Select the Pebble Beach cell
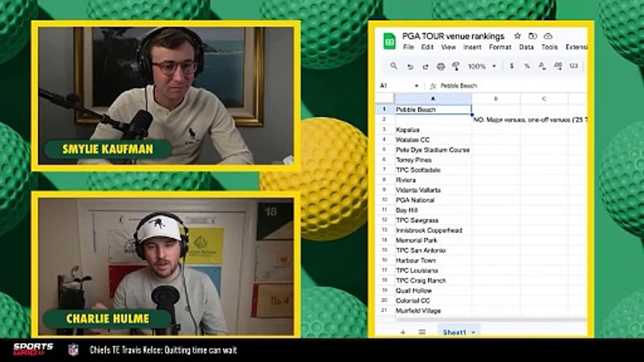Screen dimensions: 644x362 click(433, 109)
